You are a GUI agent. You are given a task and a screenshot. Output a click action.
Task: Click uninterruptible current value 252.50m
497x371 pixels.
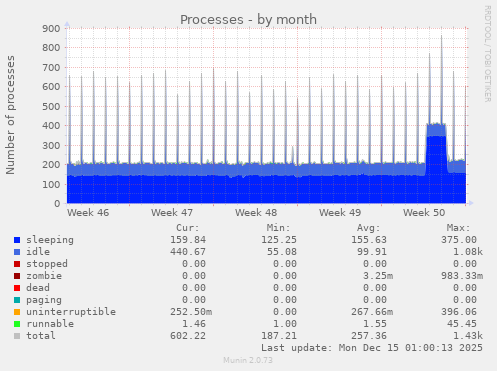[191, 312]
